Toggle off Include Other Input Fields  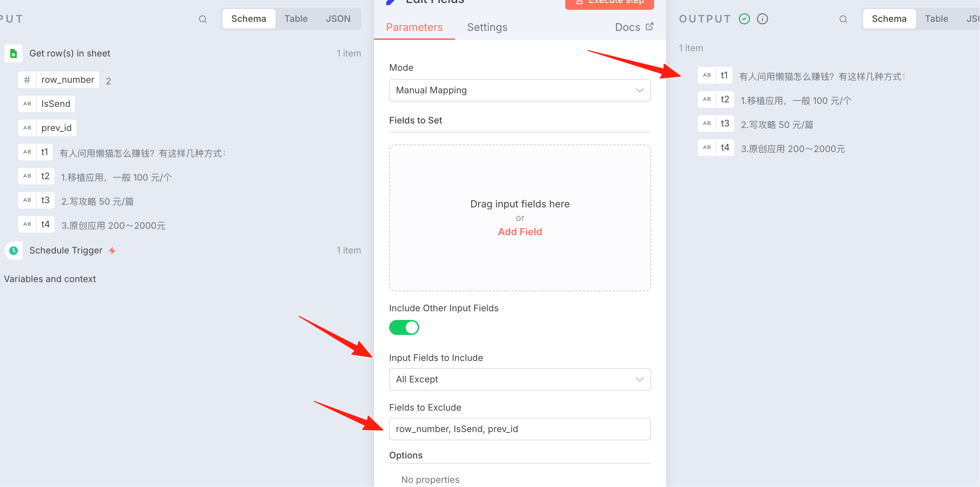[x=404, y=327]
